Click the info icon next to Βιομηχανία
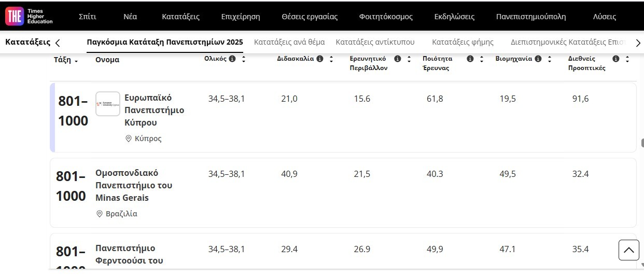The height and width of the screenshot is (276, 644). (x=538, y=59)
